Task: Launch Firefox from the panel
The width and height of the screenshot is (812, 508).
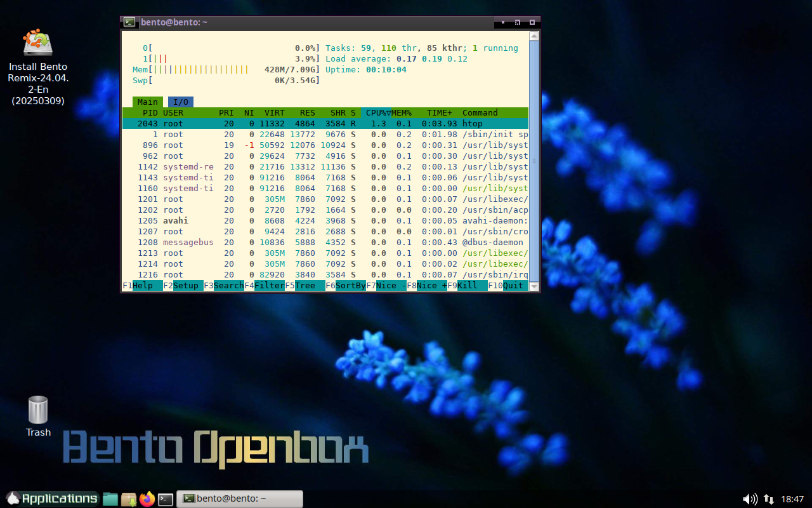Action: pyautogui.click(x=147, y=499)
